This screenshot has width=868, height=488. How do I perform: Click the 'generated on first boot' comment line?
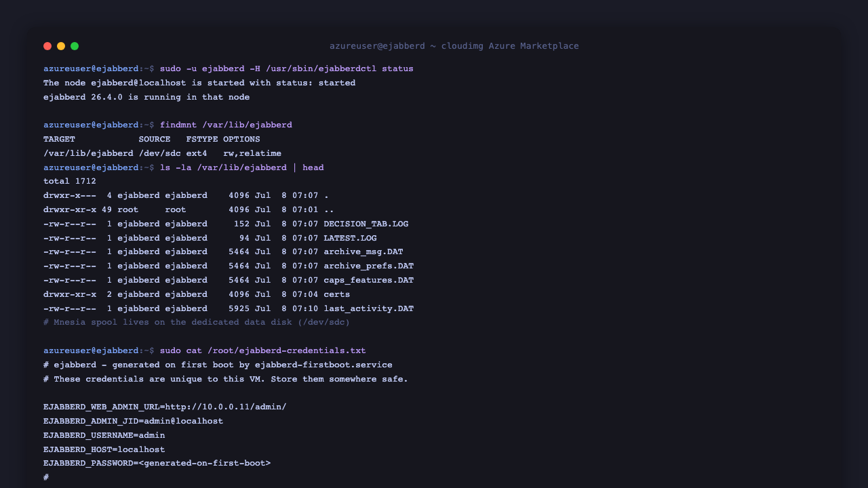tap(218, 365)
